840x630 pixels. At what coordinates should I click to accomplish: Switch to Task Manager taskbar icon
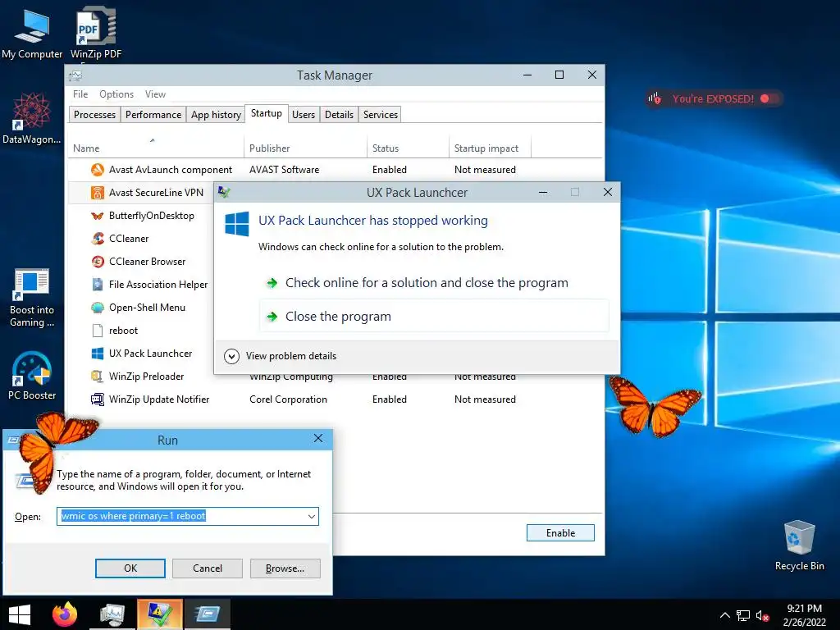coord(112,614)
